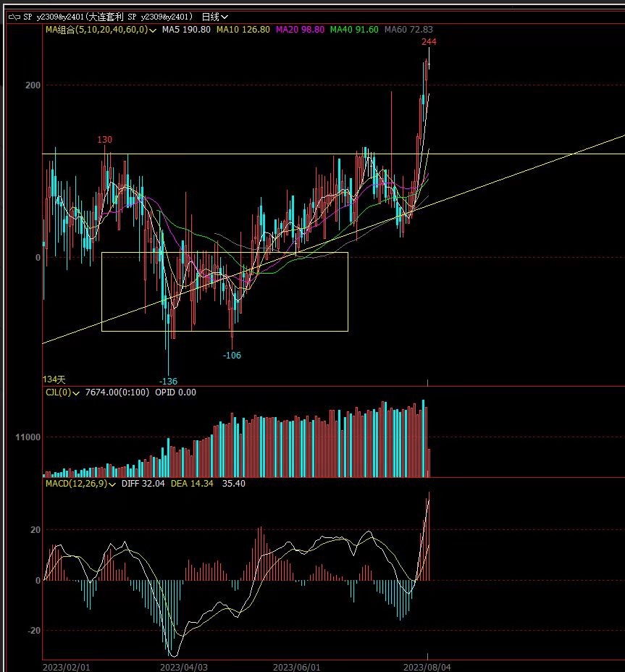This screenshot has height=672, width=625.
Task: Click the 130 peak price label
Action: coord(105,139)
